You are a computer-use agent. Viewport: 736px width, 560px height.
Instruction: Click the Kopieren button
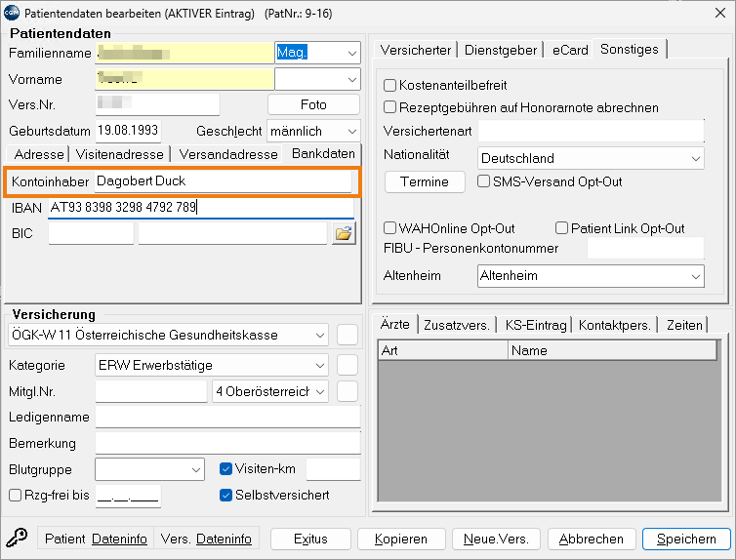tap(401, 539)
